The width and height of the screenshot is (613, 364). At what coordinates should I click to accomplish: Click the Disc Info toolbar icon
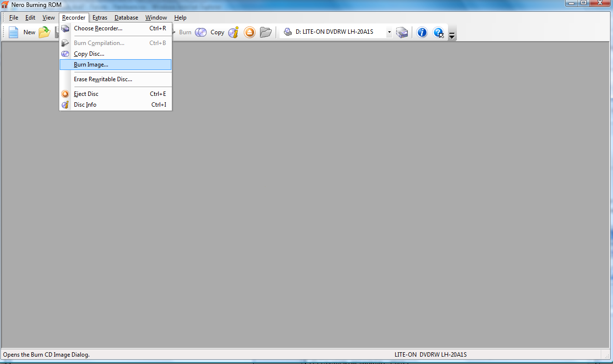(x=234, y=32)
